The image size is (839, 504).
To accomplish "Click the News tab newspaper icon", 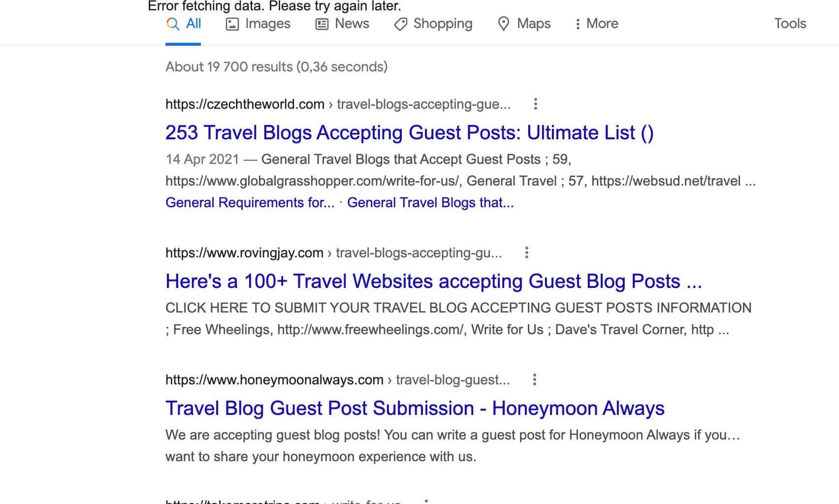I will (x=322, y=24).
